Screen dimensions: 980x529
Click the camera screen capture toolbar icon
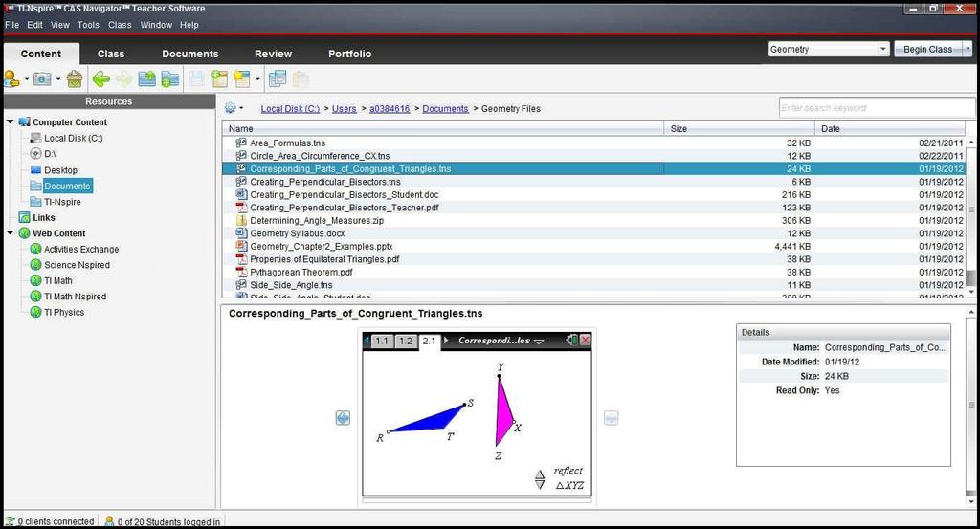pyautogui.click(x=42, y=78)
